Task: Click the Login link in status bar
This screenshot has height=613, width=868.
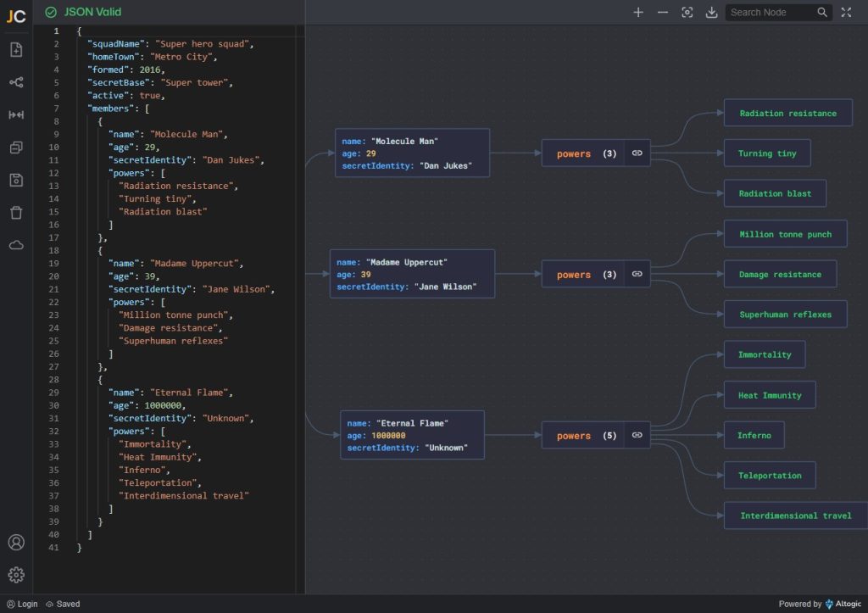Action: (22, 605)
